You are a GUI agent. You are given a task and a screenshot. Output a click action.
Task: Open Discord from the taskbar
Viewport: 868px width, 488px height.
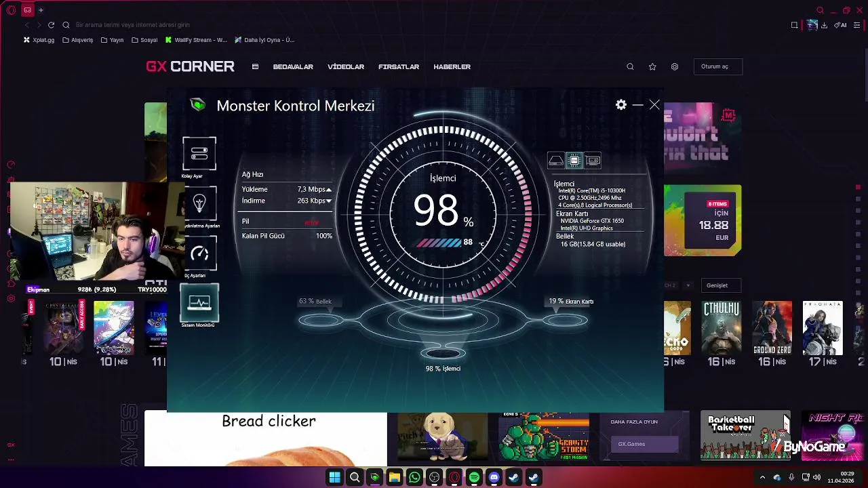coord(494,478)
